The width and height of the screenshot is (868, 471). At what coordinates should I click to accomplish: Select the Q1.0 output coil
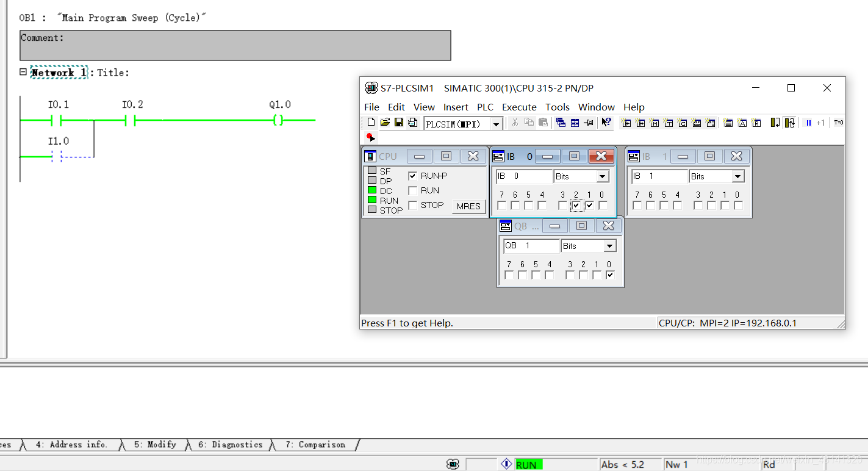coord(278,121)
